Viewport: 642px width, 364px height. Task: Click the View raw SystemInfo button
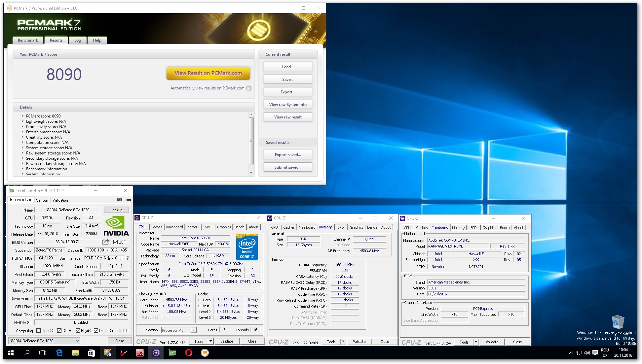click(288, 105)
